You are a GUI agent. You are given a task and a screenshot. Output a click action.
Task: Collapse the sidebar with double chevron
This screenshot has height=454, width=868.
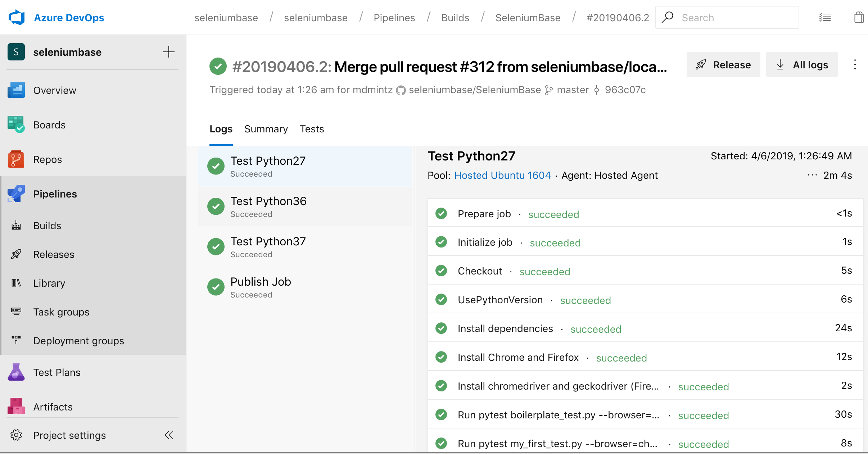168,435
